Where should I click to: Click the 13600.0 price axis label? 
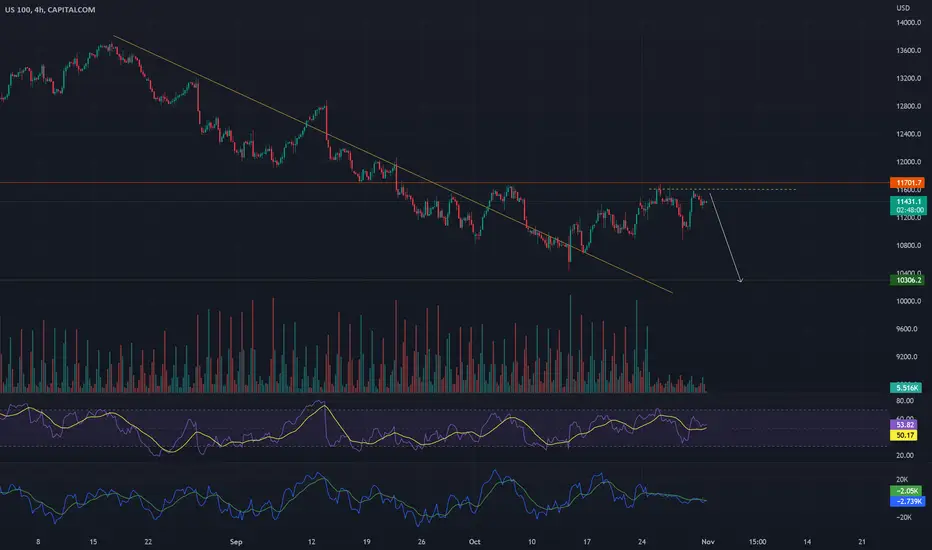pos(909,51)
